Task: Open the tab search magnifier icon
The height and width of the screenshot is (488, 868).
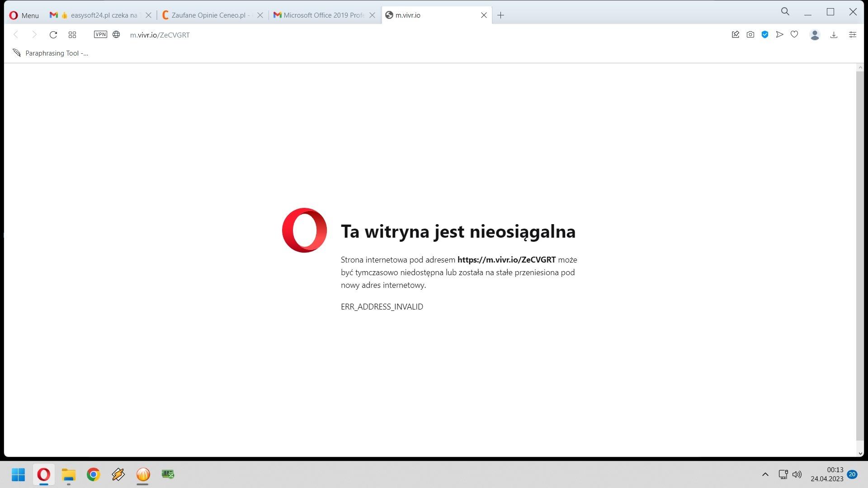Action: [785, 12]
